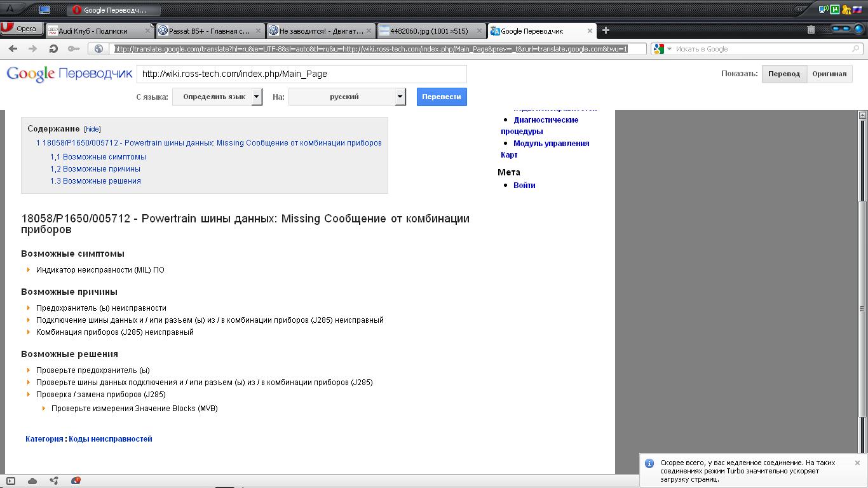Open the closed tabs trash icon
The image size is (868, 488).
coord(811,29)
